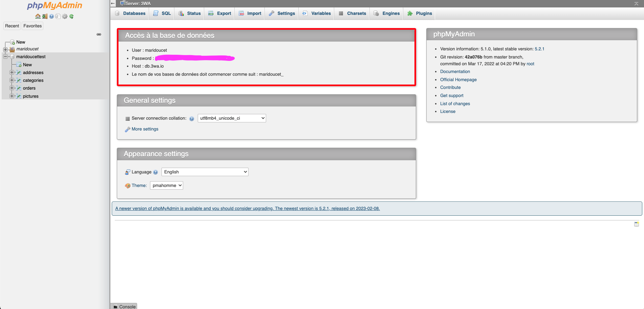Expand the orders table node
The height and width of the screenshot is (309, 644).
click(x=12, y=88)
